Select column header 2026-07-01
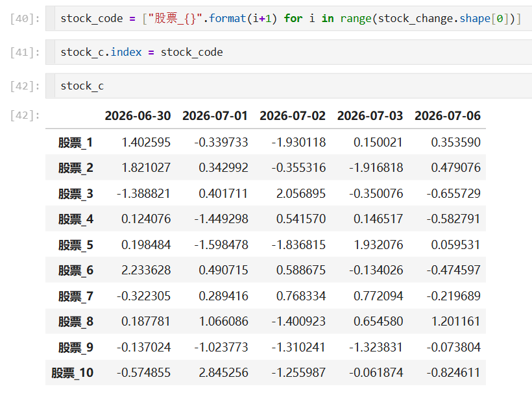The height and width of the screenshot is (395, 532). click(215, 116)
